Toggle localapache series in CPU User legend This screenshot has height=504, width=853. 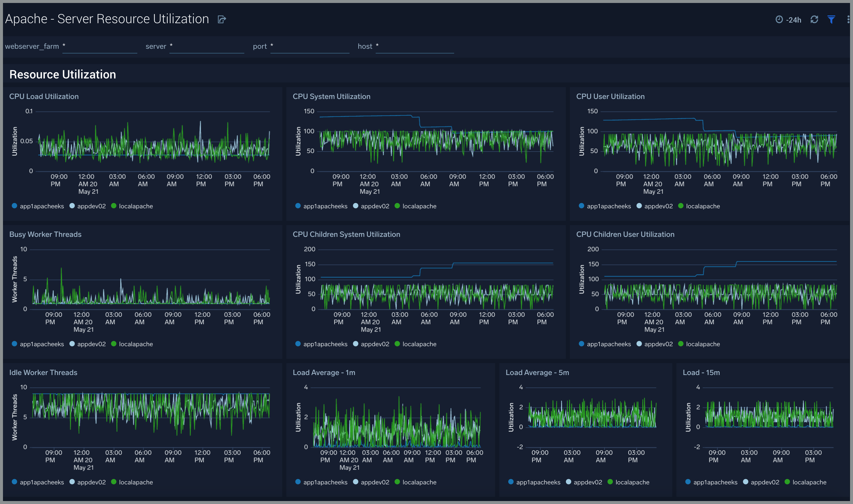coord(703,206)
